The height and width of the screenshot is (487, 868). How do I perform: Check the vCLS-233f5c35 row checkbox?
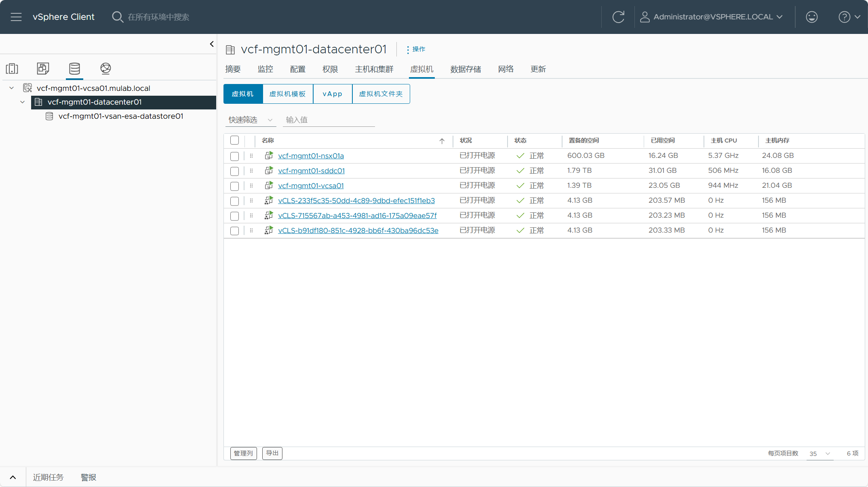pyautogui.click(x=234, y=201)
